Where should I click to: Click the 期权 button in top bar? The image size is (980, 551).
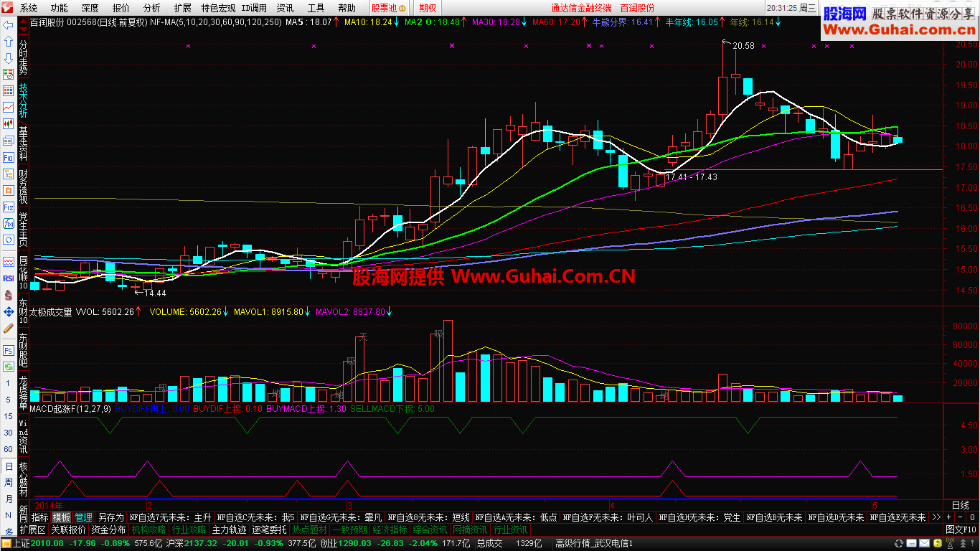pyautogui.click(x=428, y=8)
